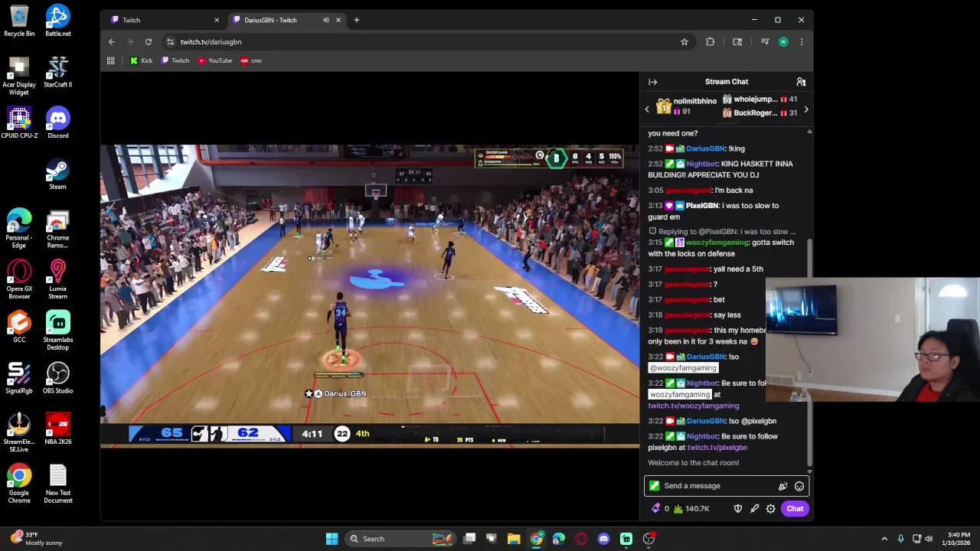Click the woozyfamgaming username in chat
The height and width of the screenshot is (551, 980).
(x=717, y=243)
